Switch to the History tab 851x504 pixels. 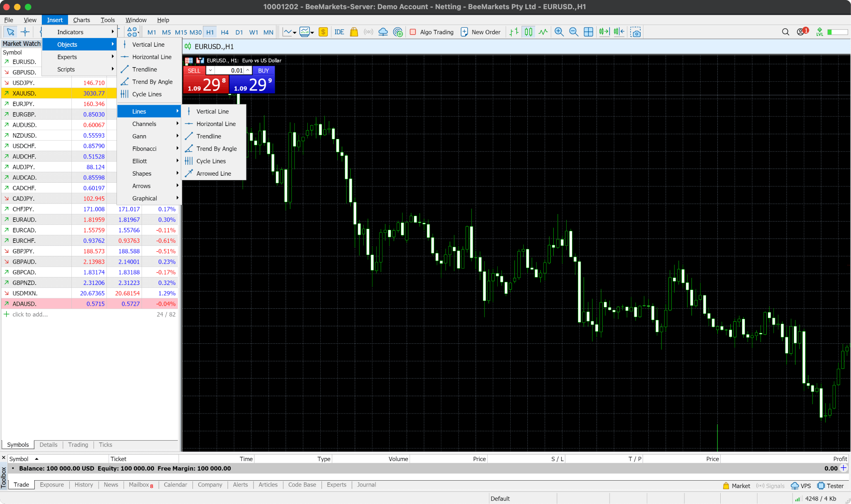tap(84, 485)
